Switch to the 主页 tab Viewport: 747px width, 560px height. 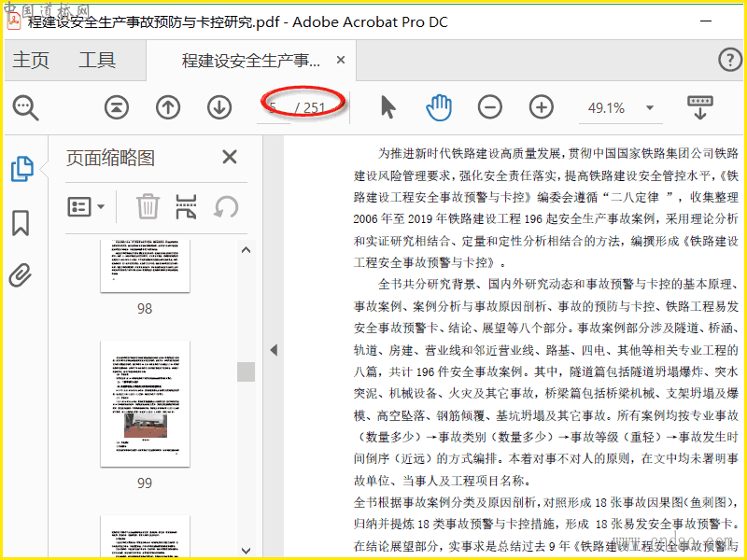tap(31, 61)
